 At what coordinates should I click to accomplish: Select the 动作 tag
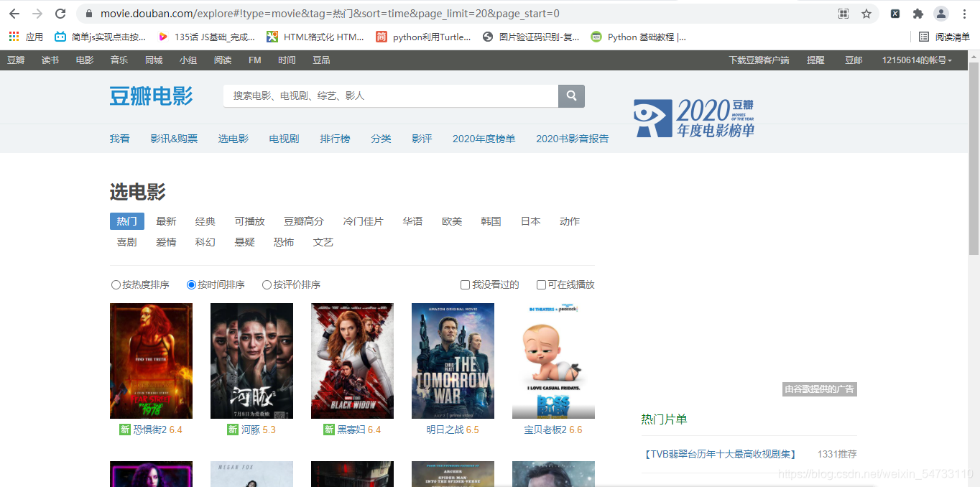(x=570, y=221)
